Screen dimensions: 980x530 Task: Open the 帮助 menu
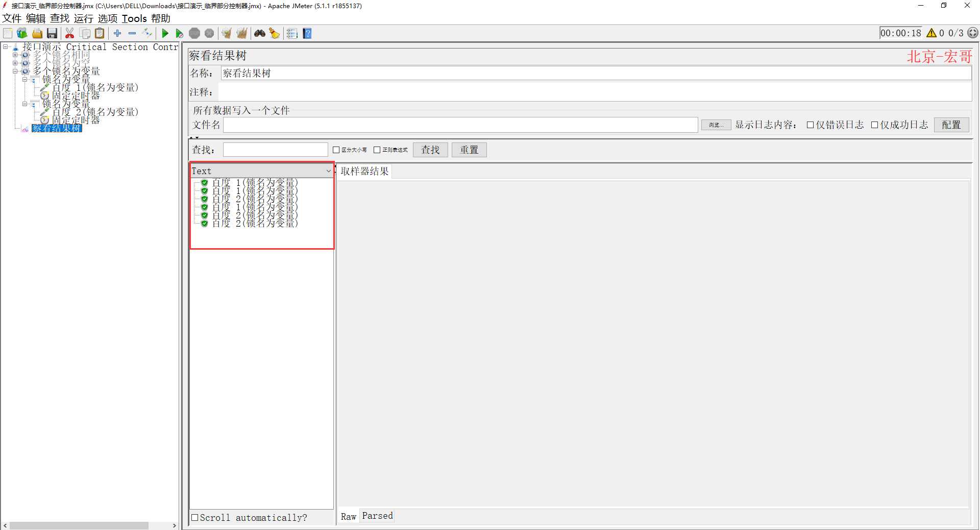point(161,18)
